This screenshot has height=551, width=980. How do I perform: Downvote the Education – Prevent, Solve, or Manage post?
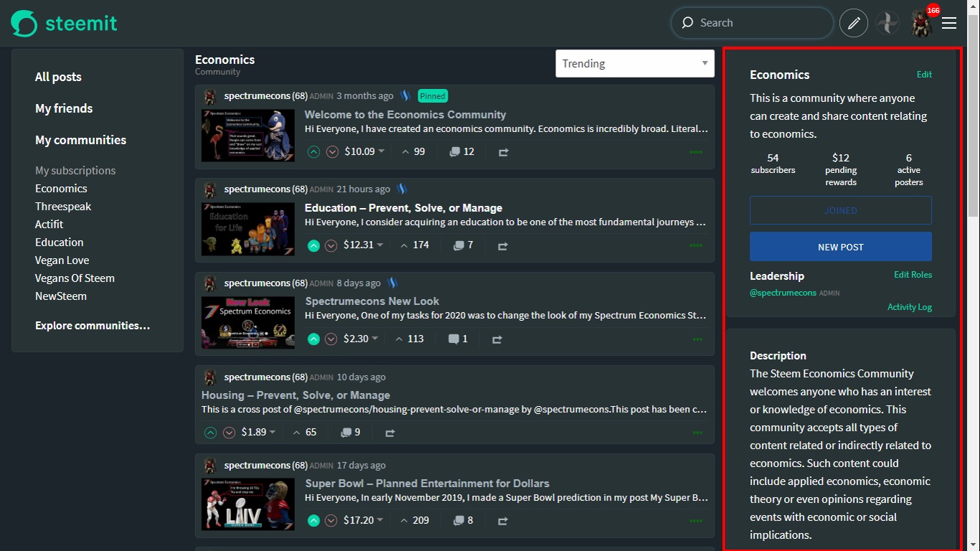pos(331,245)
